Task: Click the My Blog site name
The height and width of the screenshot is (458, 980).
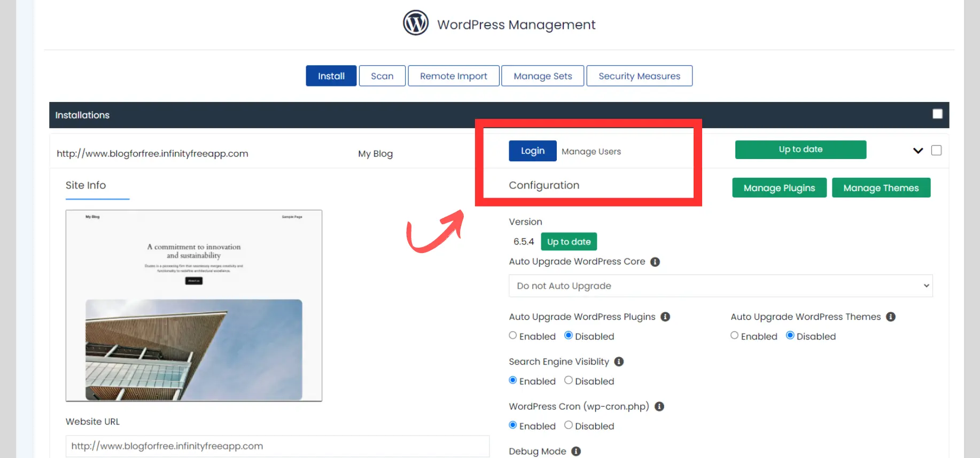Action: 376,154
